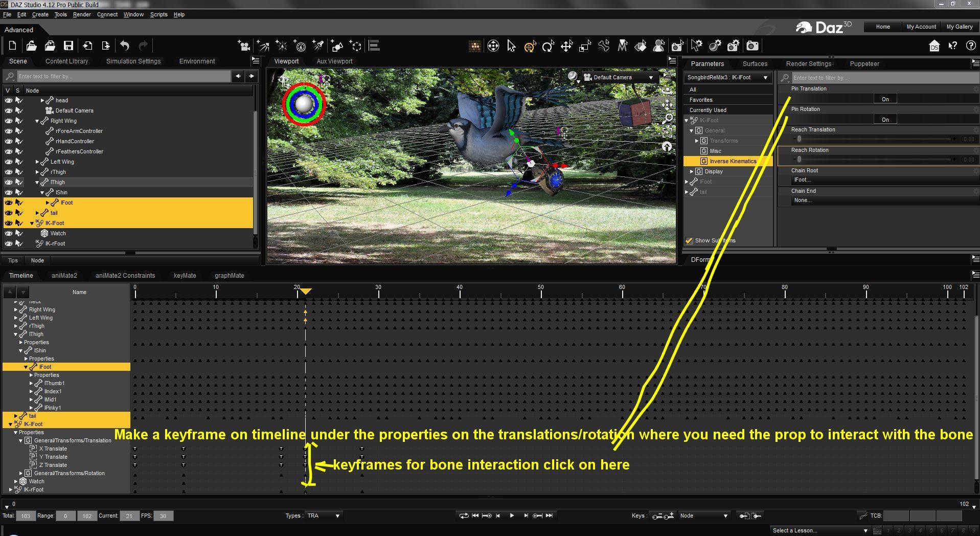Viewport: 980px width, 536px height.
Task: Toggle visibility eye for the head node
Action: [9, 100]
